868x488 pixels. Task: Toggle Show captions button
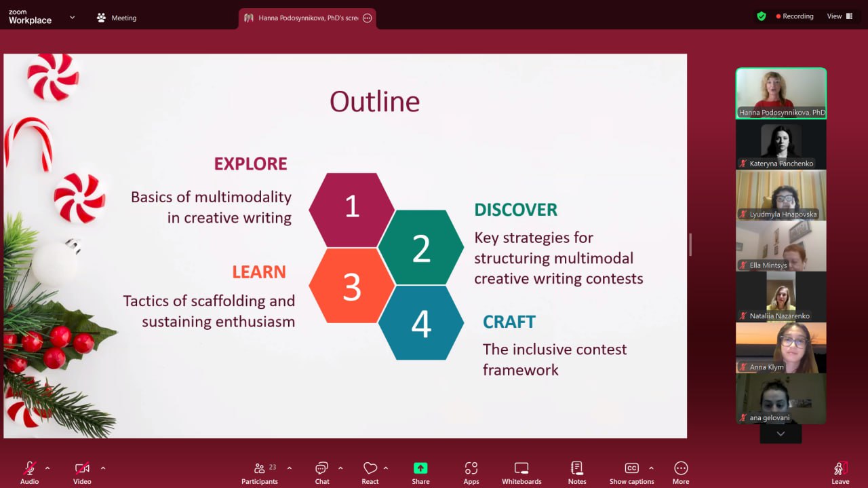click(631, 472)
